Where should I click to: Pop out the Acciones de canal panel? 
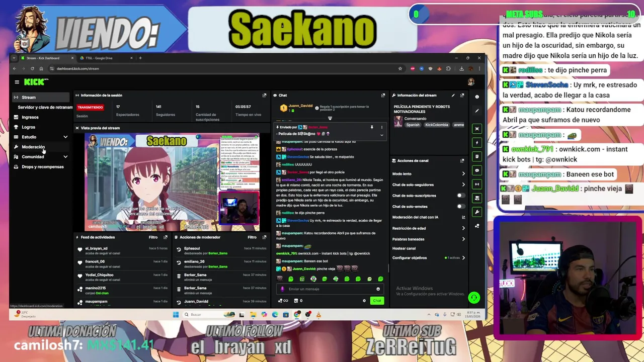[x=462, y=160]
